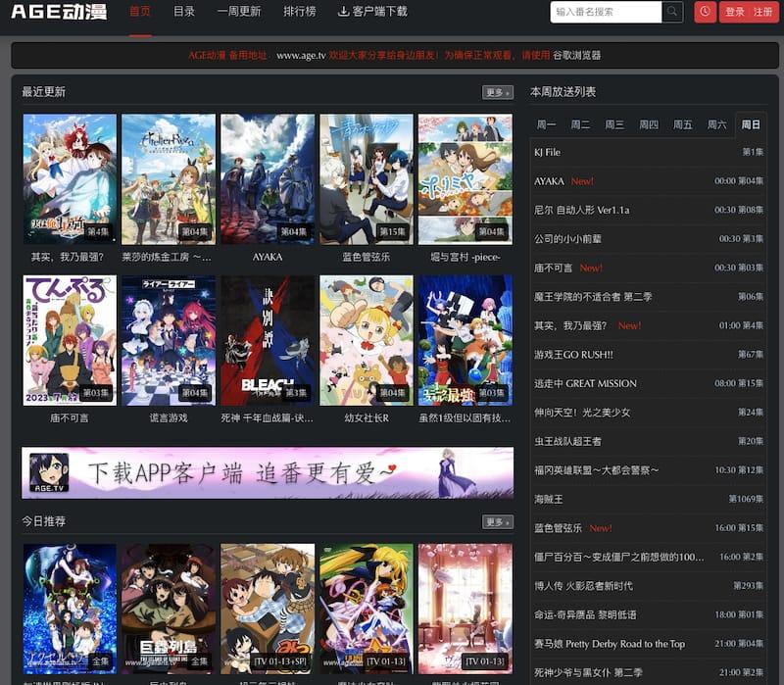Open the 莱莎的炼金工房 poster thumbnail
This screenshot has width=784, height=685.
click(169, 179)
